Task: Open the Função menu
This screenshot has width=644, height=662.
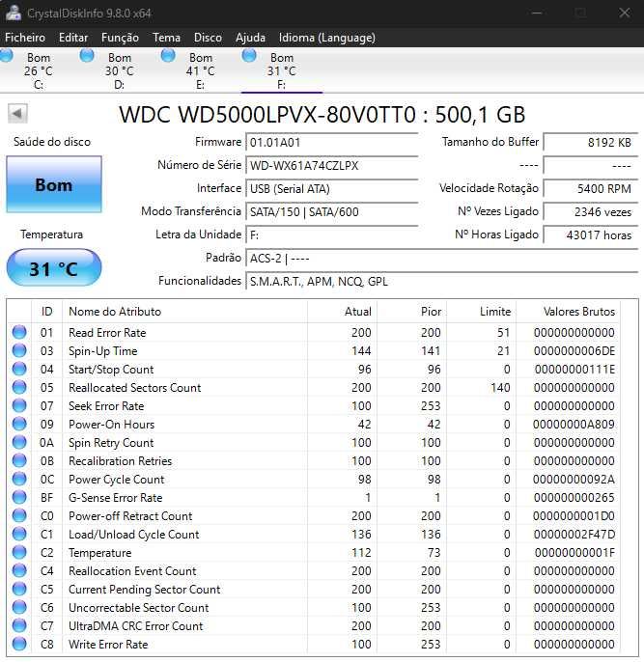Action: tap(120, 38)
